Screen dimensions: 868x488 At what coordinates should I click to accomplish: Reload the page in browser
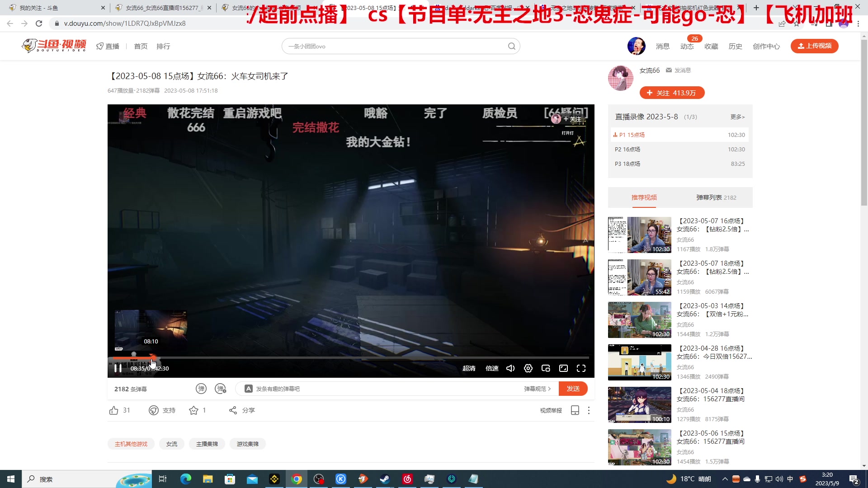39,23
